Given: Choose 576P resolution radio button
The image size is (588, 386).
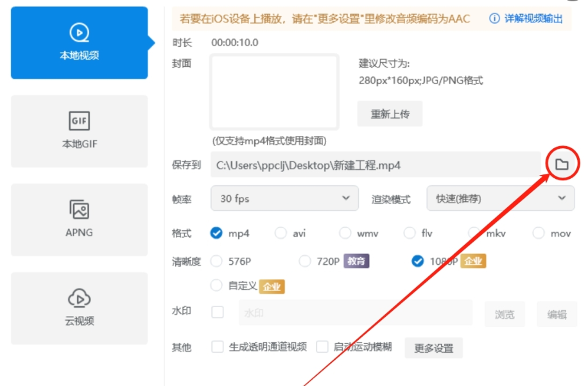Looking at the screenshot, I should 216,261.
